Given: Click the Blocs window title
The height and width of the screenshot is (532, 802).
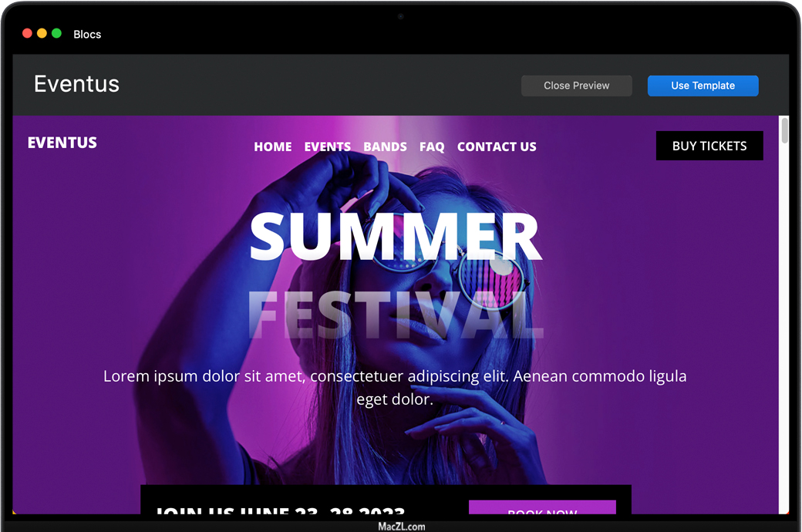Looking at the screenshot, I should [x=87, y=34].
